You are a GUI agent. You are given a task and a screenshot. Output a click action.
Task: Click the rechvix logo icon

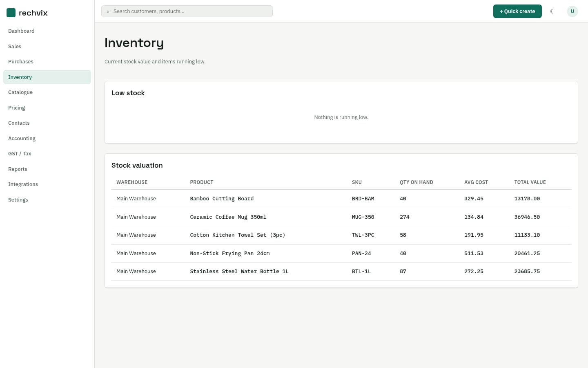[x=11, y=13]
